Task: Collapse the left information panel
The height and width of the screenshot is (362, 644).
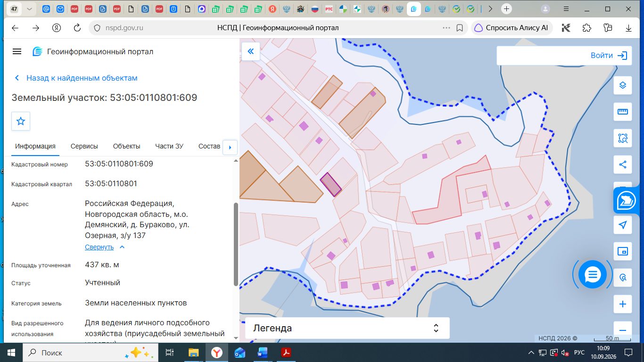Action: tap(251, 51)
